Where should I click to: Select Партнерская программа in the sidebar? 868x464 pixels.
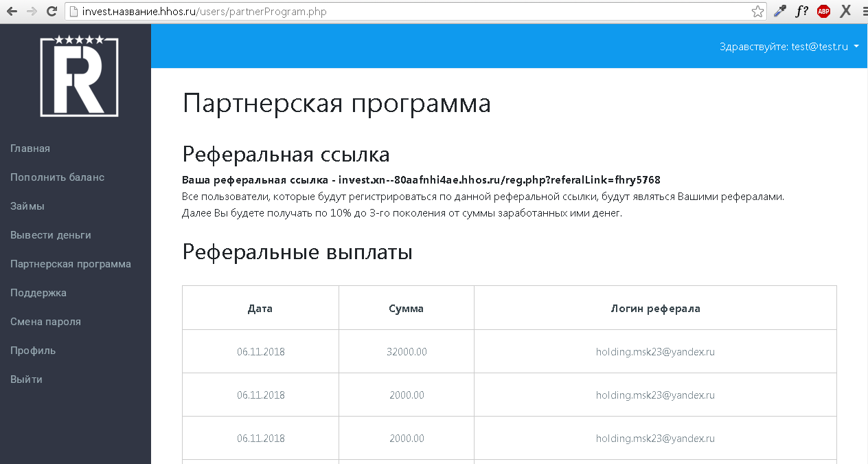(71, 264)
